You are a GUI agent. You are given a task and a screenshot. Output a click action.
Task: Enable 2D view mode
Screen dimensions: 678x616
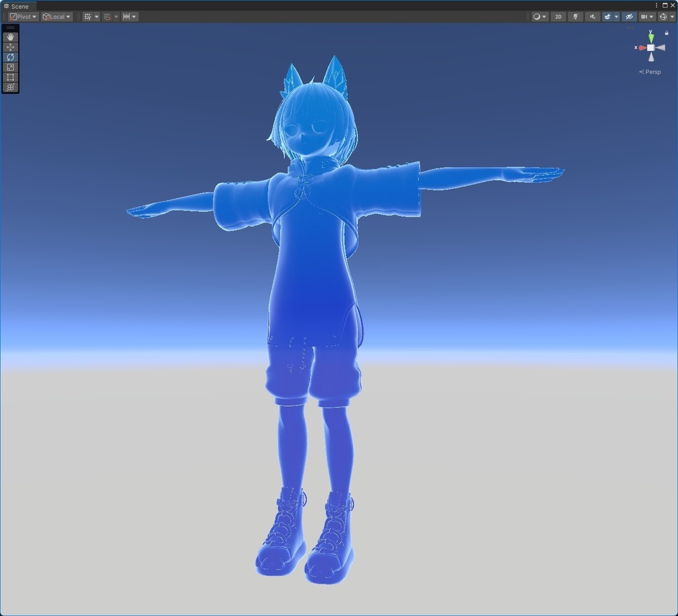point(558,17)
